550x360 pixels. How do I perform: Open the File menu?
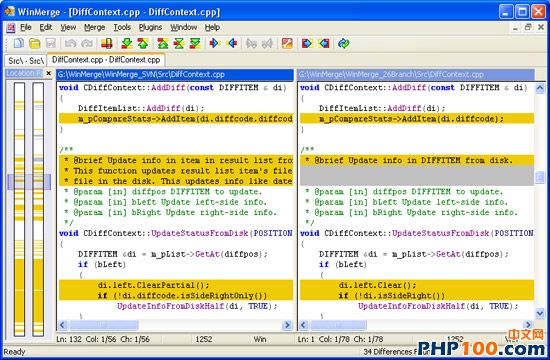(x=26, y=27)
